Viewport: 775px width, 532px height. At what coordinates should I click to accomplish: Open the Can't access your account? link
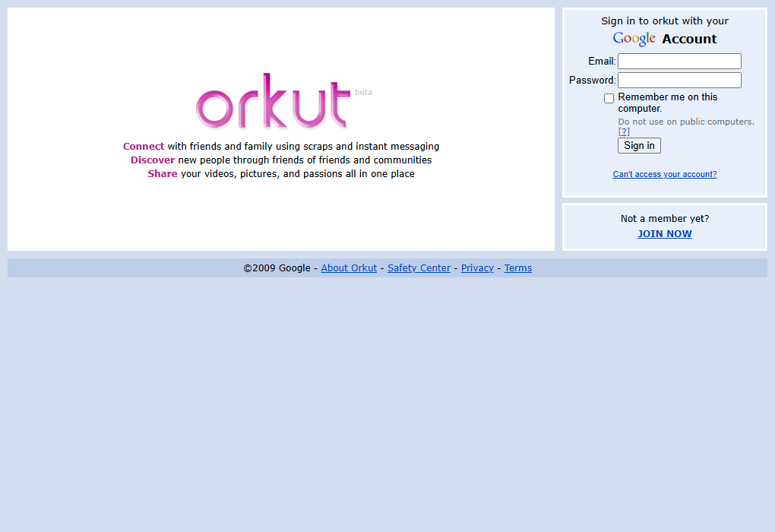tap(665, 174)
